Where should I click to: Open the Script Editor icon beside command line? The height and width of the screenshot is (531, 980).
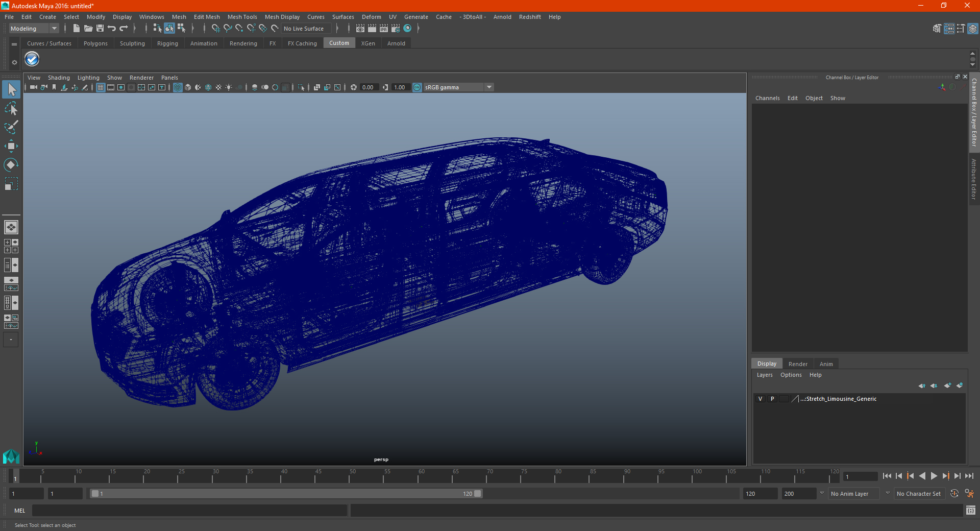click(x=971, y=510)
